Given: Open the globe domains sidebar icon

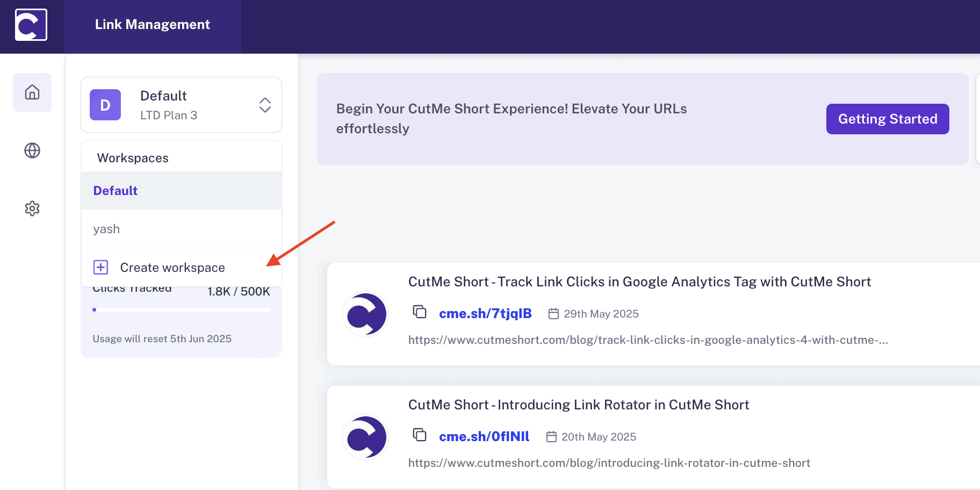Looking at the screenshot, I should coord(32,150).
